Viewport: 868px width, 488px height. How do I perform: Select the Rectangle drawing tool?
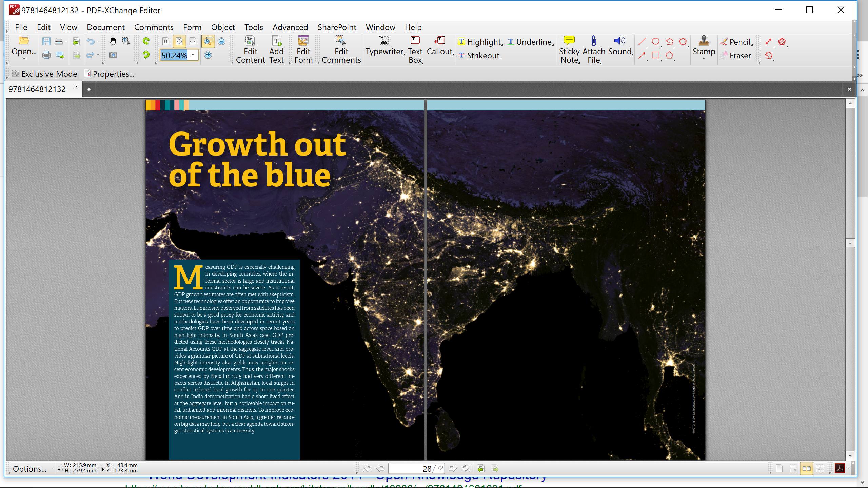pyautogui.click(x=655, y=55)
